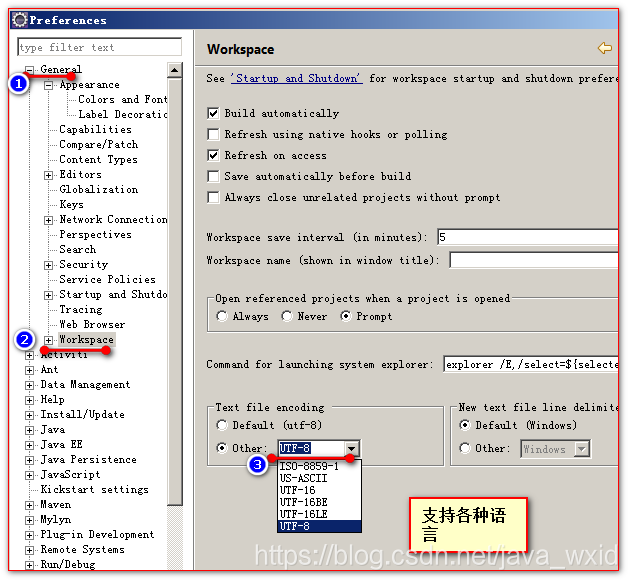The image size is (628, 580).
Task: Click the Workspace name input field
Action: pos(533,260)
